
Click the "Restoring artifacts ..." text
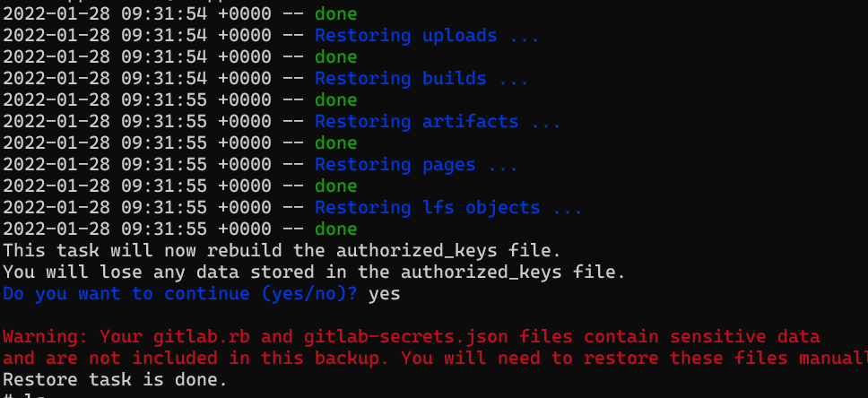[x=438, y=121]
